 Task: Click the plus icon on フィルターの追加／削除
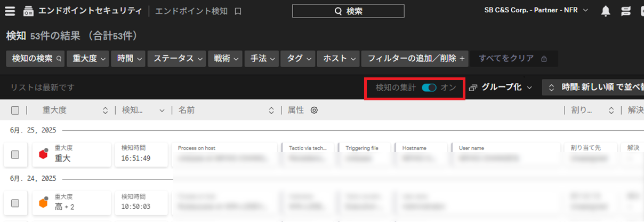click(x=462, y=59)
